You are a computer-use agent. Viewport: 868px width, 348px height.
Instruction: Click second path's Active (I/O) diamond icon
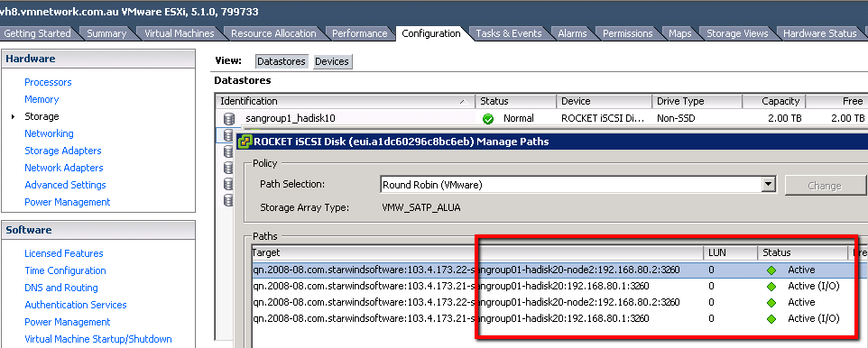click(x=771, y=287)
